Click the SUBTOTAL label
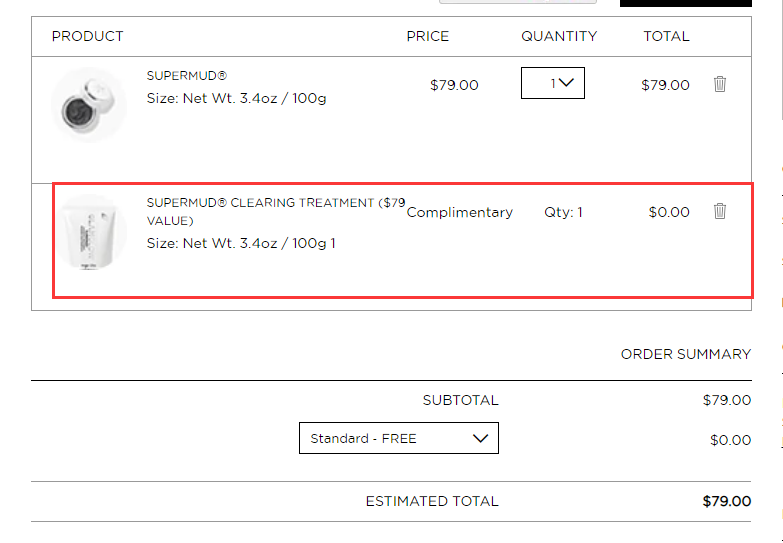783x543 pixels. tap(460, 400)
